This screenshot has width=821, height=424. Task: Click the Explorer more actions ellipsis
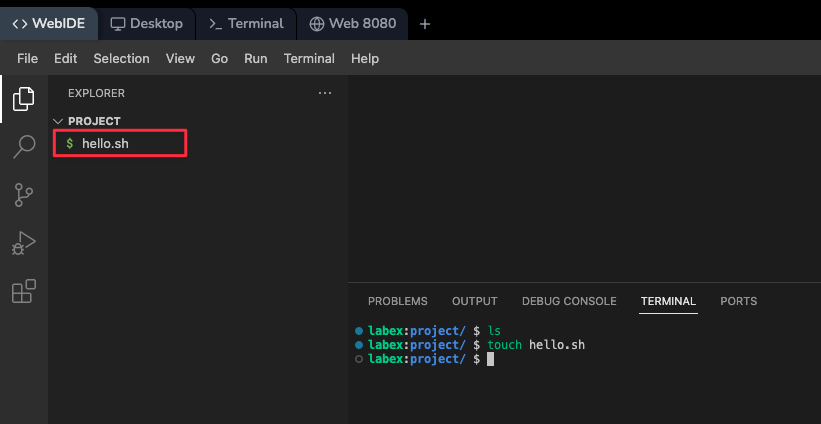pyautogui.click(x=324, y=93)
